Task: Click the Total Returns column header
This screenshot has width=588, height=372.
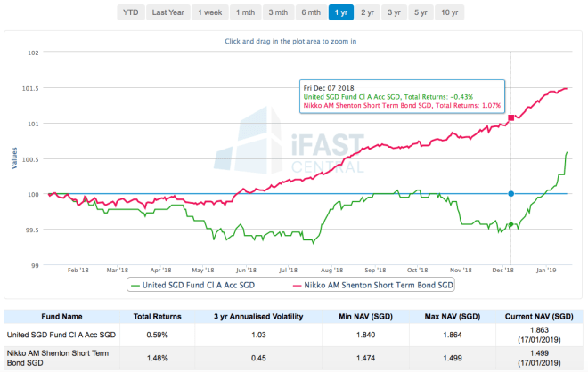Action: coord(157,317)
